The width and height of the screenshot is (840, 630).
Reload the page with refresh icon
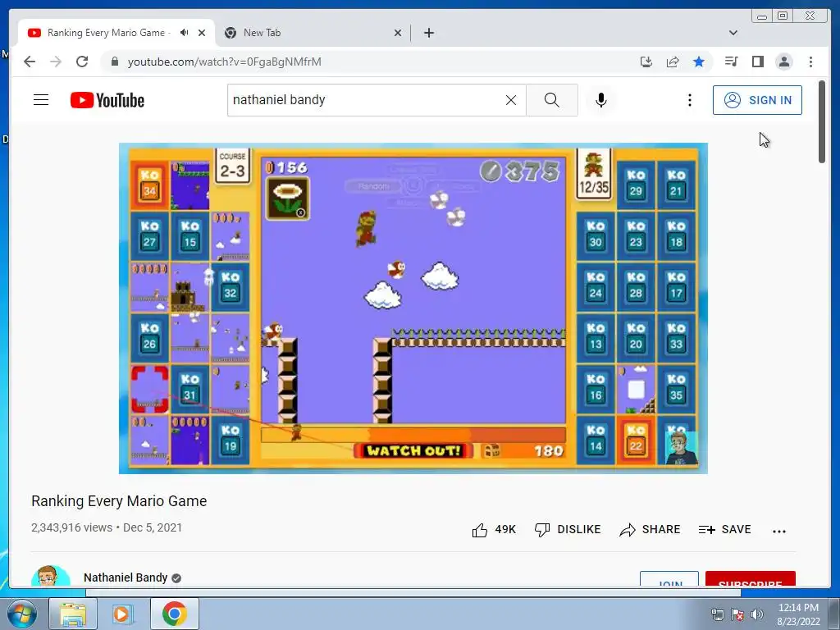[x=82, y=62]
